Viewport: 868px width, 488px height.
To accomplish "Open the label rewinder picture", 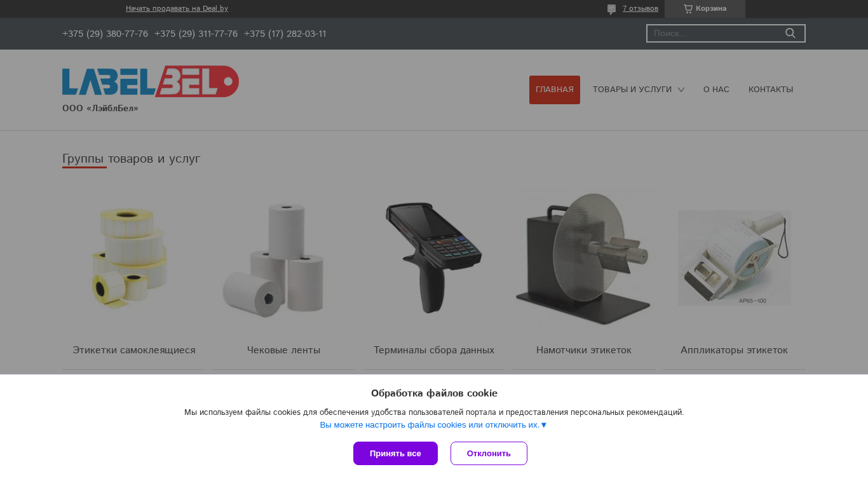I will coord(584,259).
